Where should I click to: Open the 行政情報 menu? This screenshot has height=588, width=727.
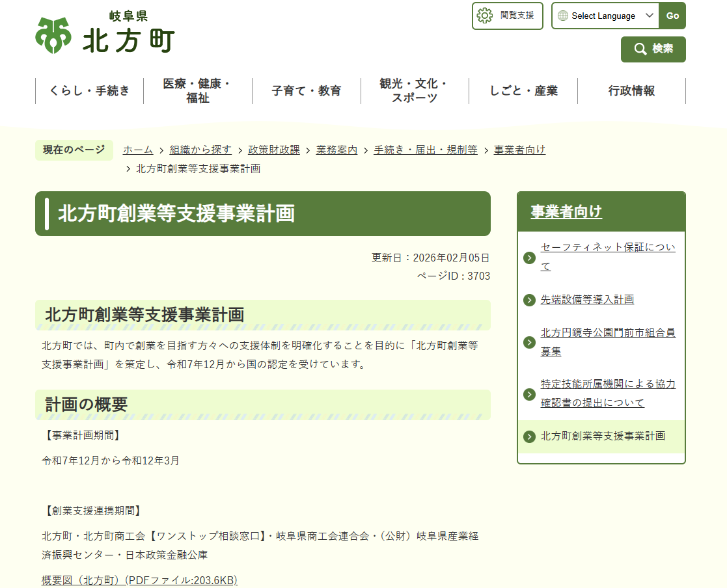point(631,91)
